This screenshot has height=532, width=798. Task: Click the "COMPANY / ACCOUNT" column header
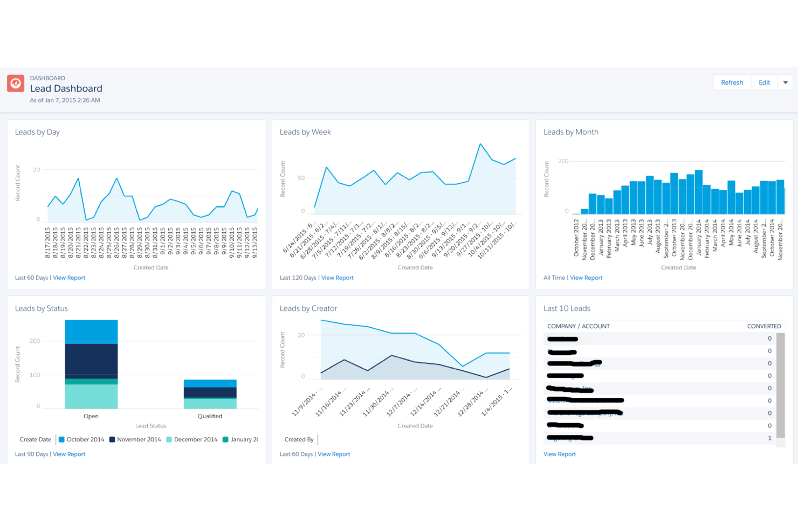point(578,326)
